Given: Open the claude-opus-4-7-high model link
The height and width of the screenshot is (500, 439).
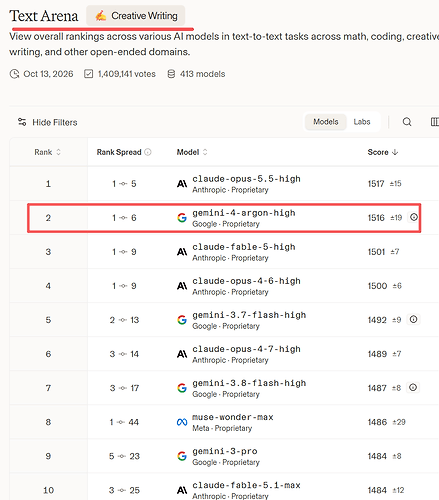Looking at the screenshot, I should (x=246, y=349).
